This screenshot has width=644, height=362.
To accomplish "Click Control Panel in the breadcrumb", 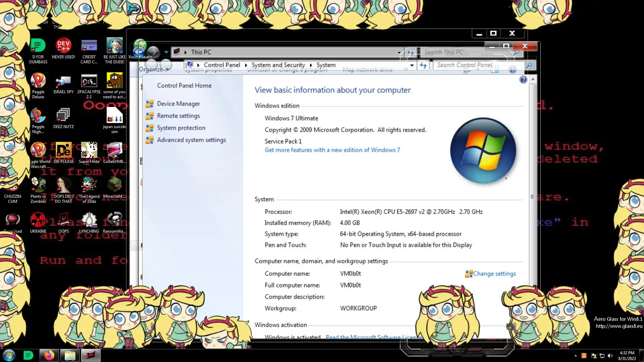I will (222, 65).
